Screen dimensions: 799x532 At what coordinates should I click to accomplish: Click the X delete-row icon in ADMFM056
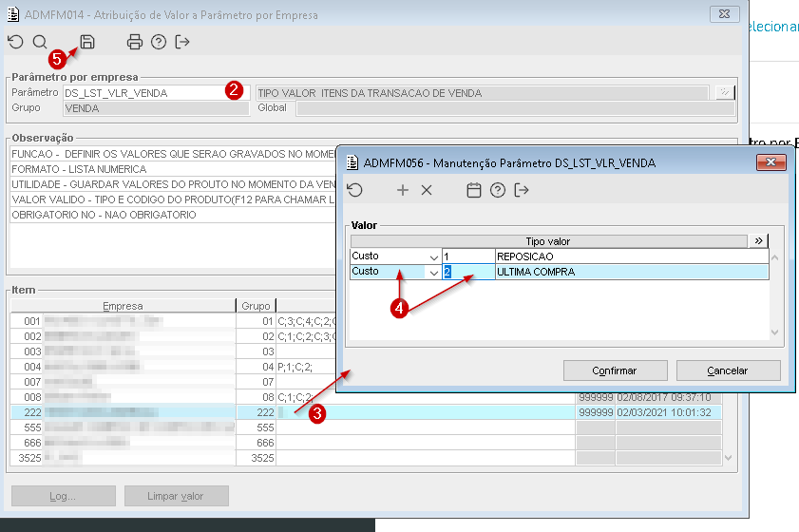click(x=427, y=190)
